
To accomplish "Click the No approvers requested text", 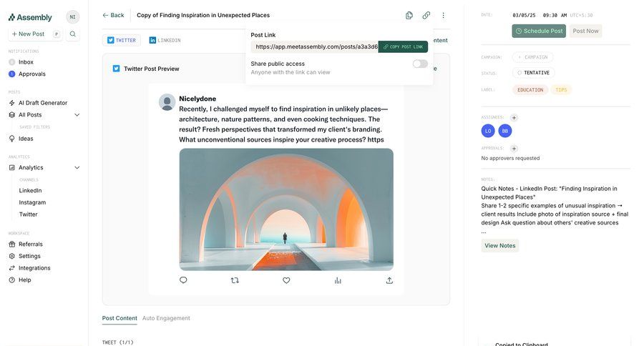I will 510,158.
